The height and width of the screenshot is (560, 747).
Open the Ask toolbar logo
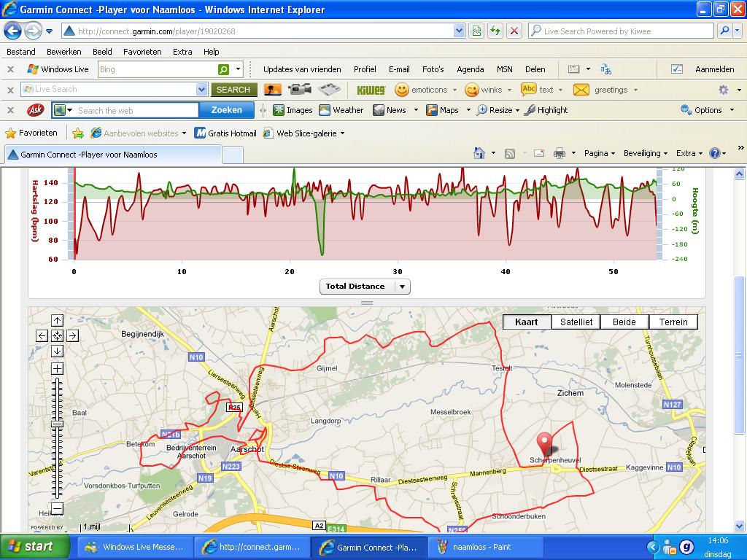tap(36, 111)
